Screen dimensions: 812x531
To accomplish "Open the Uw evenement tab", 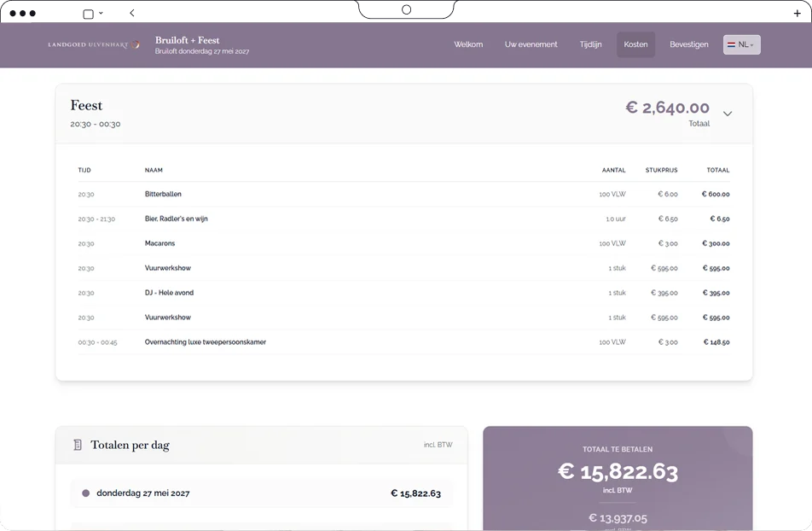I will (531, 44).
